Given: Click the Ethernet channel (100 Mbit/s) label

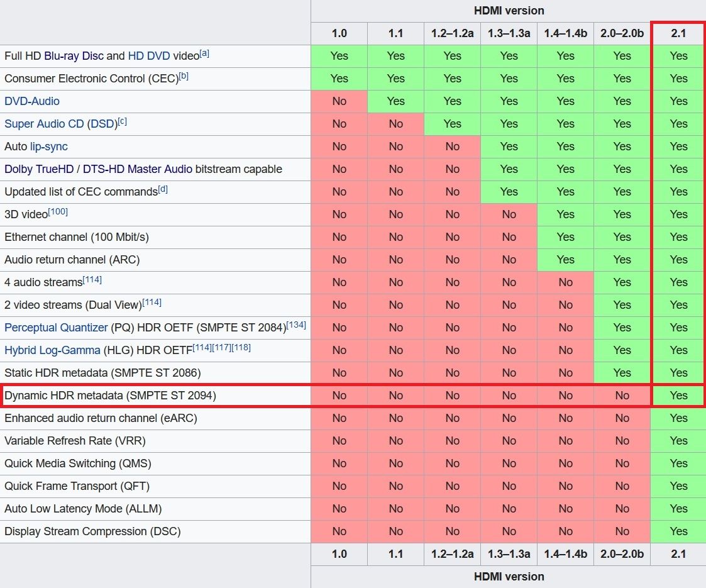Looking at the screenshot, I should (77, 237).
